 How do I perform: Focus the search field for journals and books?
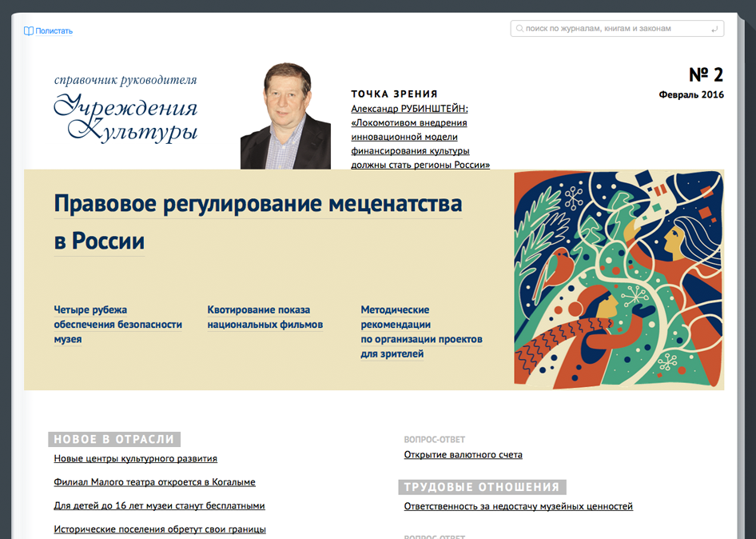(615, 29)
